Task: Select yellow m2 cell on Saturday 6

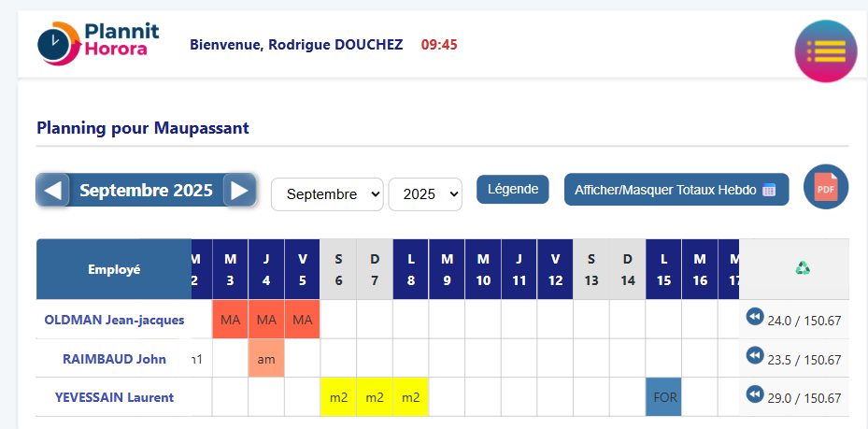Action: pyautogui.click(x=338, y=397)
